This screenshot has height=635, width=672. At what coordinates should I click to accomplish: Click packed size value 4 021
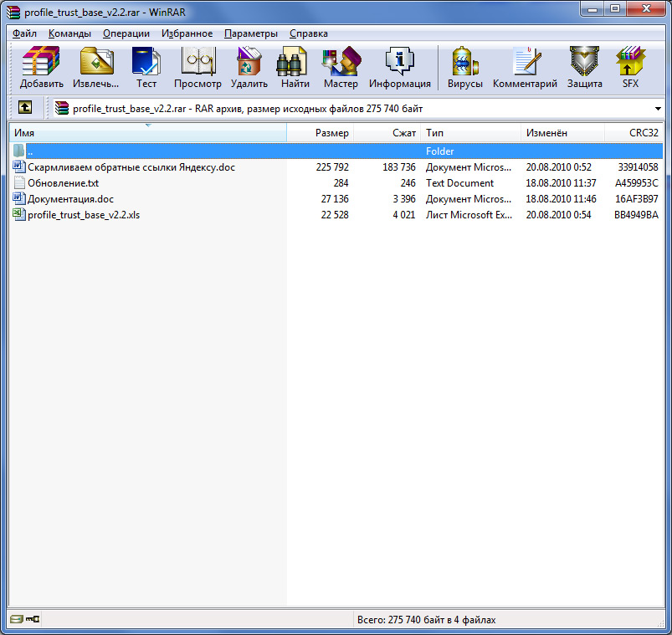tap(404, 215)
